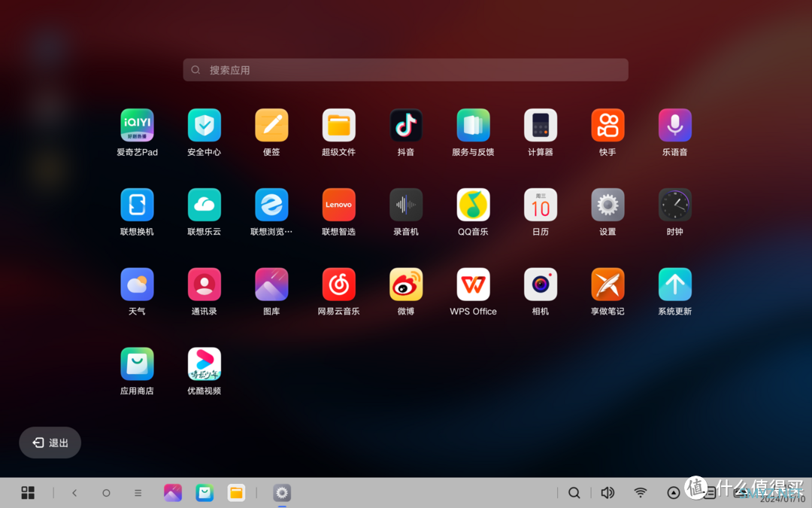Launch the 安全中心 security center app
The height and width of the screenshot is (508, 812).
coord(204,125)
